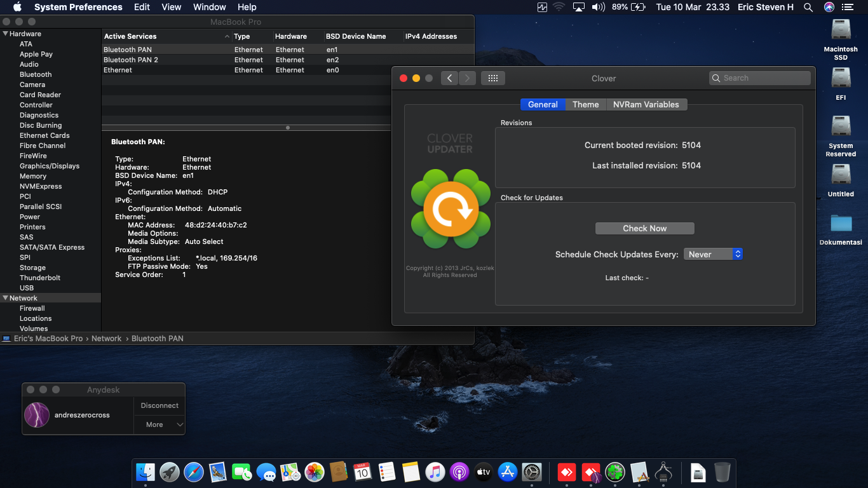Select Locations in the sidebar

coord(36,318)
